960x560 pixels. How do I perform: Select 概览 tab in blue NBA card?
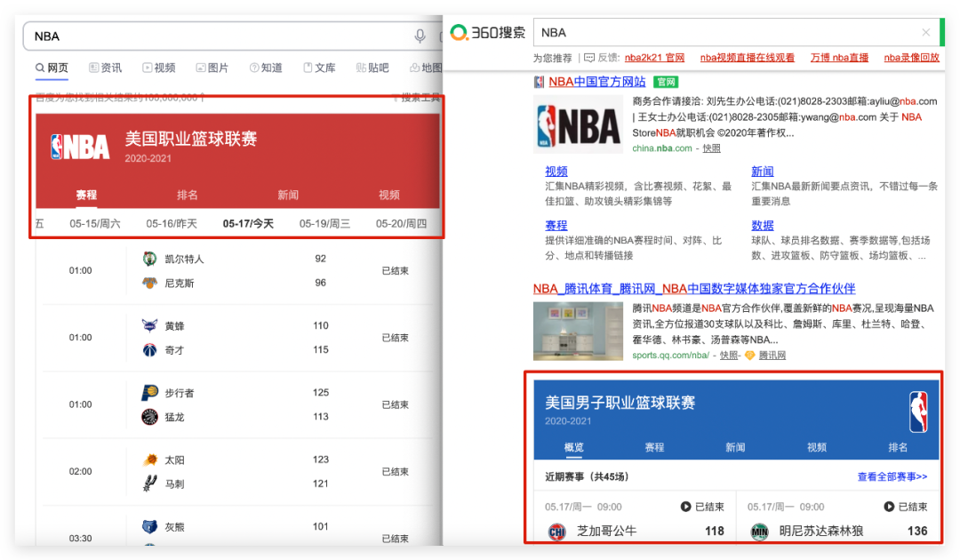(x=573, y=447)
